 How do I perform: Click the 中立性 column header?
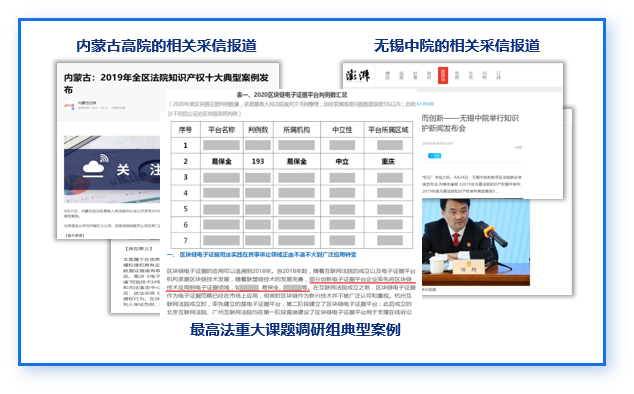pyautogui.click(x=342, y=130)
